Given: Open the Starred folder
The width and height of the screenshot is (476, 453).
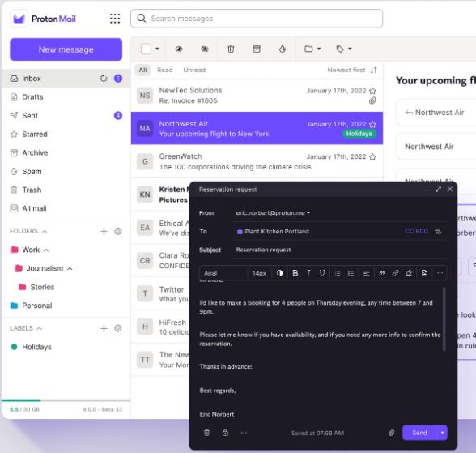Looking at the screenshot, I should (x=66, y=134).
